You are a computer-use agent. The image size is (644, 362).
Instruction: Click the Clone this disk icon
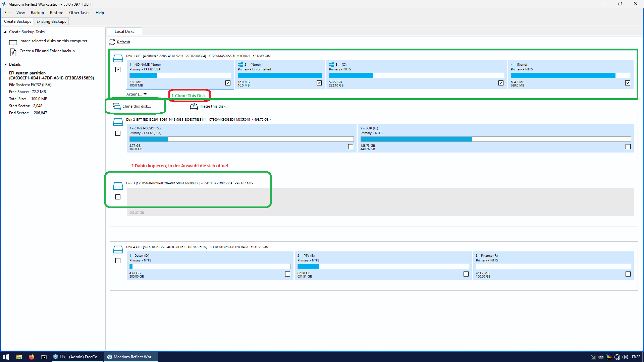click(x=116, y=107)
